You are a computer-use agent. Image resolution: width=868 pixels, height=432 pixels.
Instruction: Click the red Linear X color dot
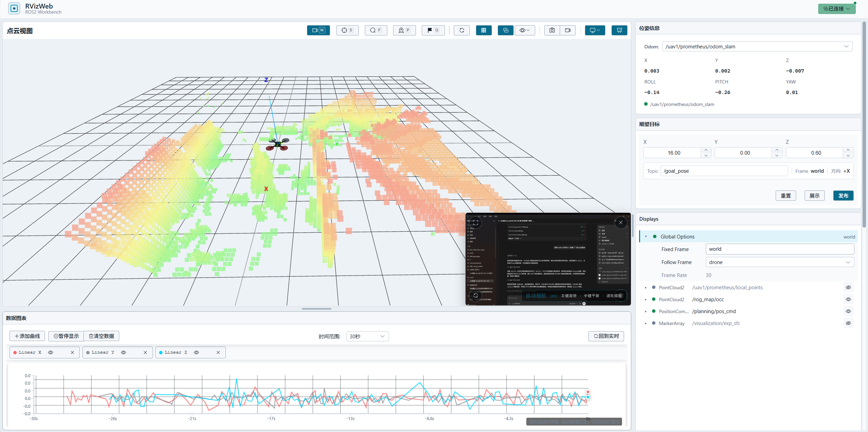[15, 353]
